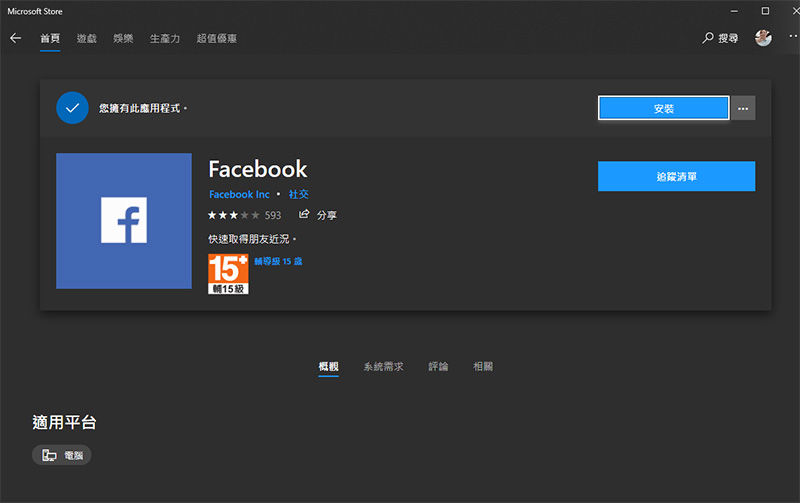Open the top-right more options menu
The height and width of the screenshot is (503, 800).
point(793,36)
